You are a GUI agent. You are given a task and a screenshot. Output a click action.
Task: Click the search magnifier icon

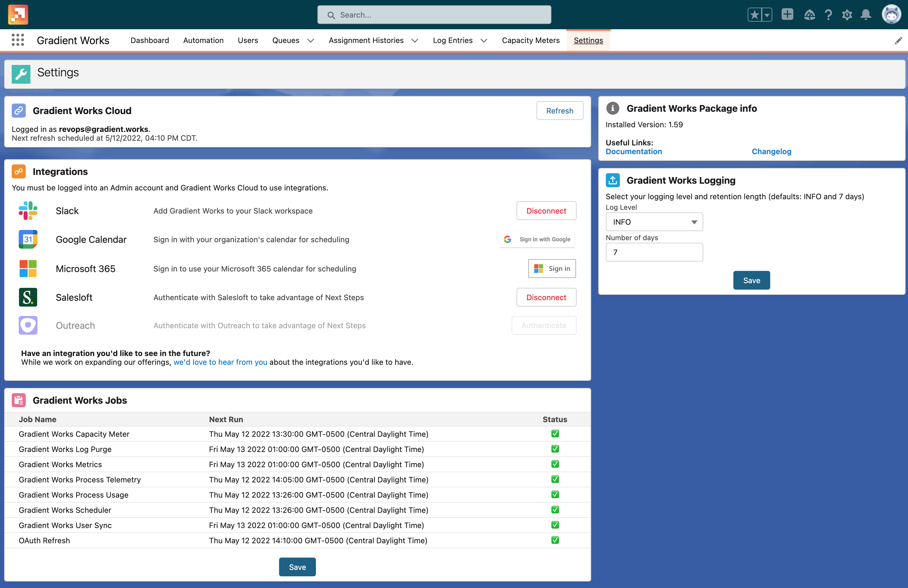[331, 15]
